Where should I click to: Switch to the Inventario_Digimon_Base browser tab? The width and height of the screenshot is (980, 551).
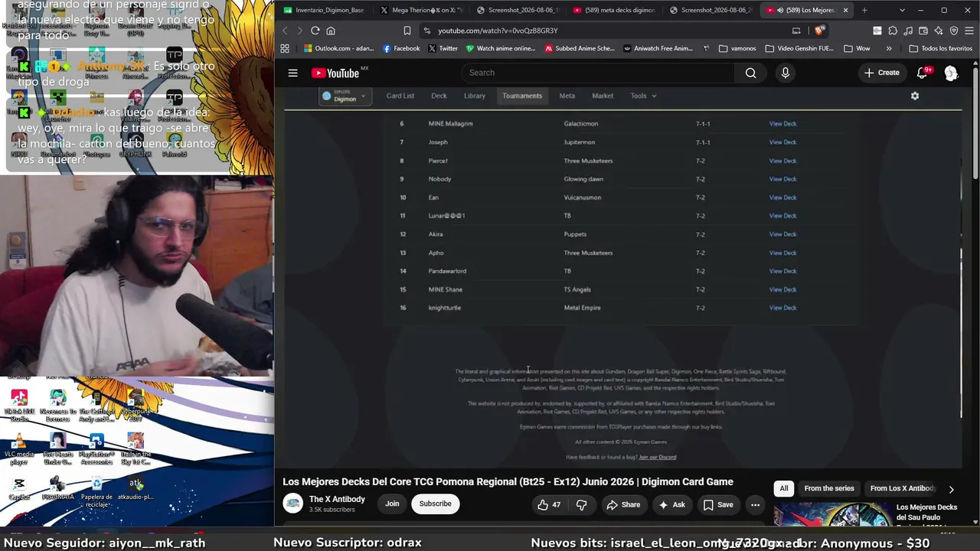(x=324, y=10)
